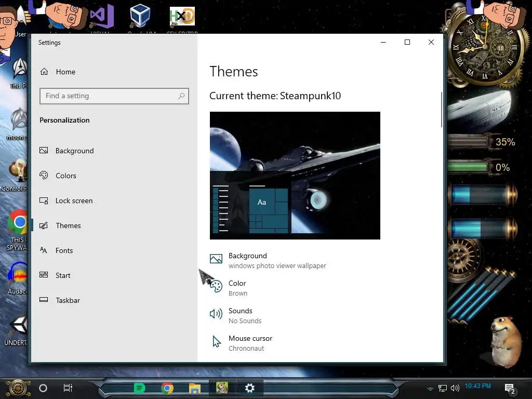This screenshot has width=532, height=399.
Task: Open HxD hex editor desktop icon
Action: pyautogui.click(x=182, y=17)
